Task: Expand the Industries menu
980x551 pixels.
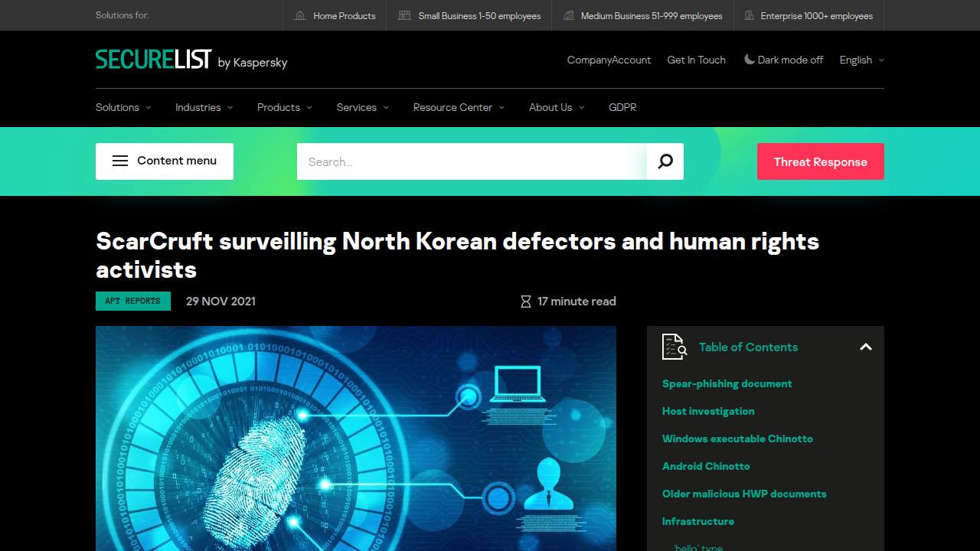Action: 204,107
